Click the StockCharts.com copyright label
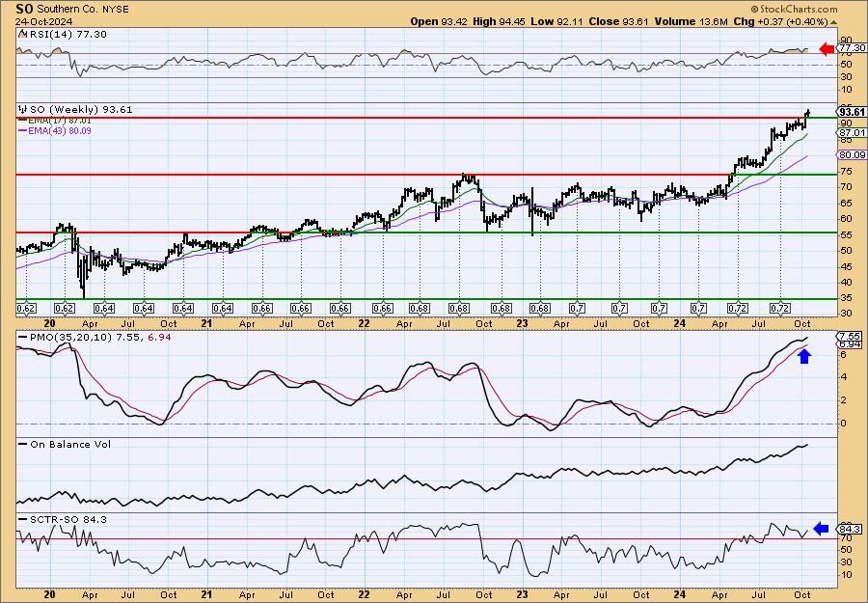 coord(794,9)
